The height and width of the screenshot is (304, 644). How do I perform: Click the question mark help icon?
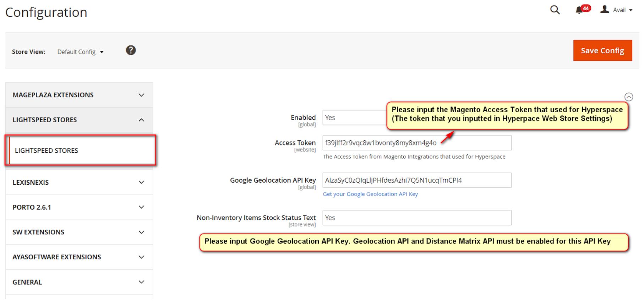pos(131,50)
